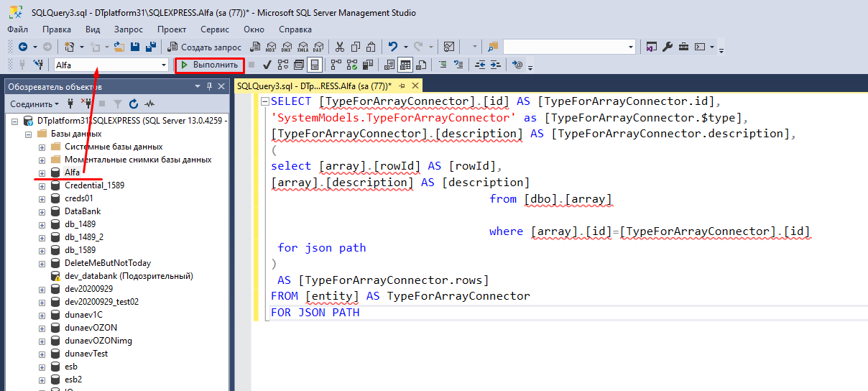Toggle results to grid output mode
This screenshot has width=868, height=391.
click(405, 65)
